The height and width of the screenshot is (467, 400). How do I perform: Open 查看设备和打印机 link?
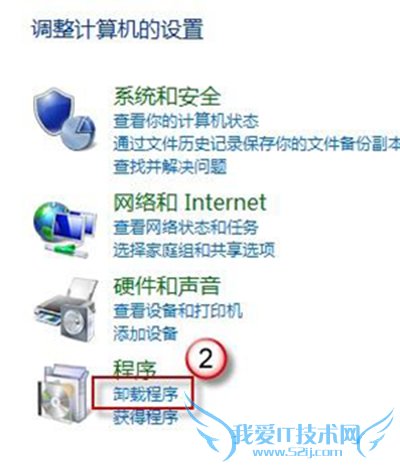click(178, 311)
